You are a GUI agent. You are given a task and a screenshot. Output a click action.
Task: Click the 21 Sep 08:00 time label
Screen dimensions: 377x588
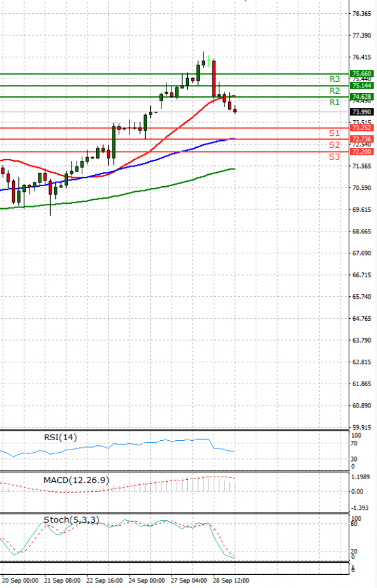point(62,580)
